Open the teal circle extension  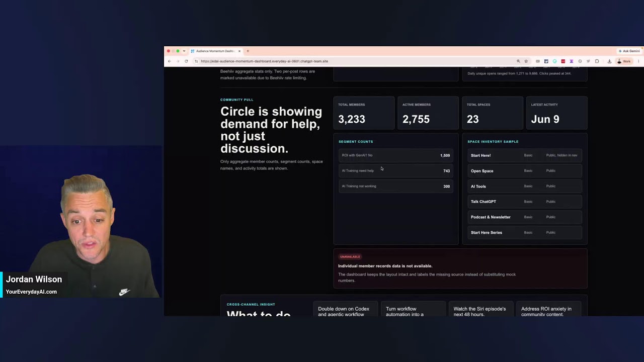(554, 61)
